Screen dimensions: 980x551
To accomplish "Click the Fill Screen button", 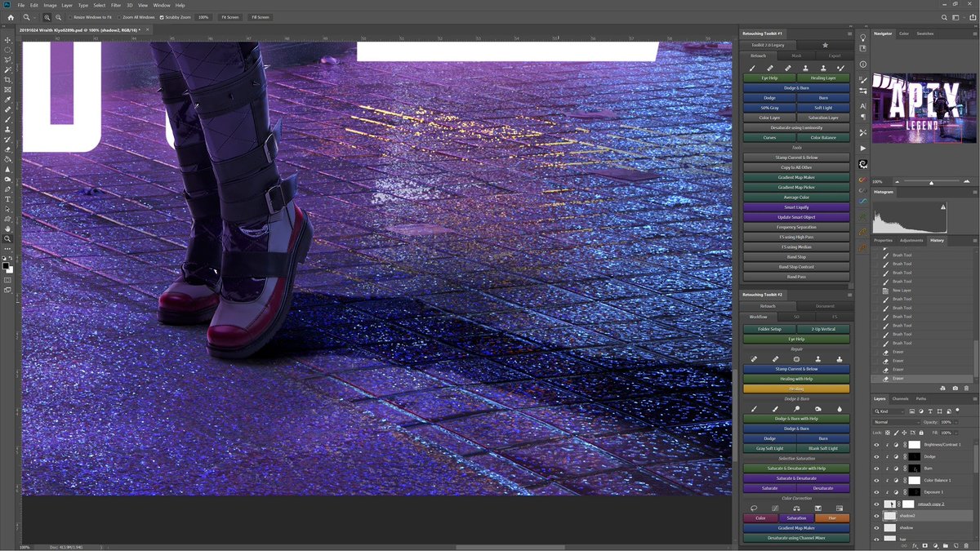I will point(260,17).
